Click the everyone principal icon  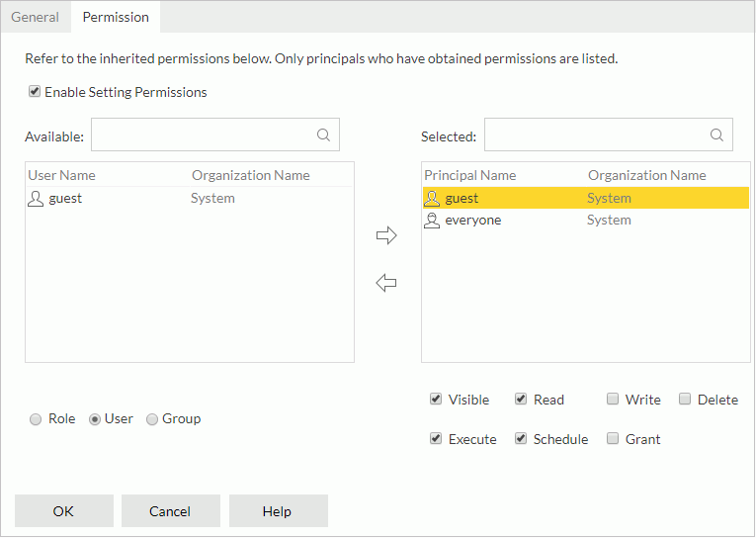432,220
